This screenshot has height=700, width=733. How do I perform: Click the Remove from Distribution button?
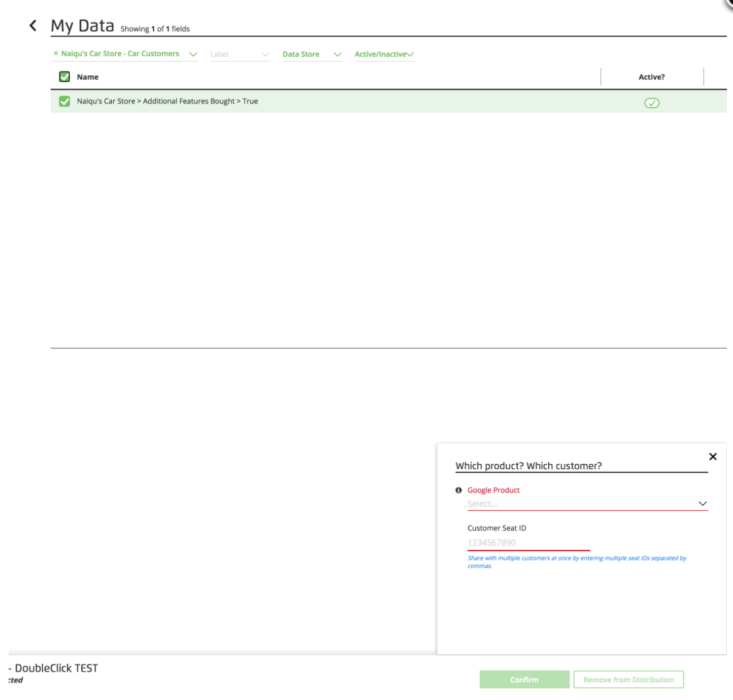pyautogui.click(x=628, y=679)
